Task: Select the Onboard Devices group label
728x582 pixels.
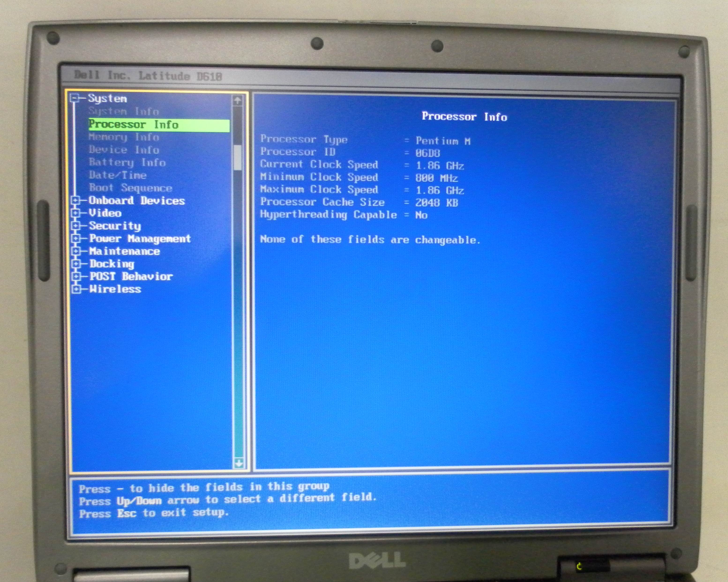Action: point(137,201)
